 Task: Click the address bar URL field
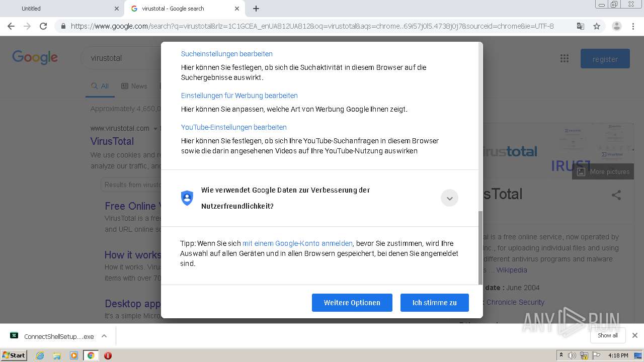coord(312,26)
